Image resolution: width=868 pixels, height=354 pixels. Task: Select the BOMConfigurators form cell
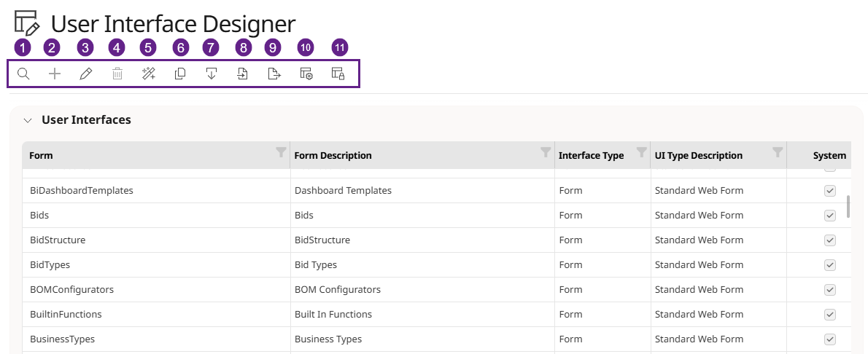pos(156,289)
